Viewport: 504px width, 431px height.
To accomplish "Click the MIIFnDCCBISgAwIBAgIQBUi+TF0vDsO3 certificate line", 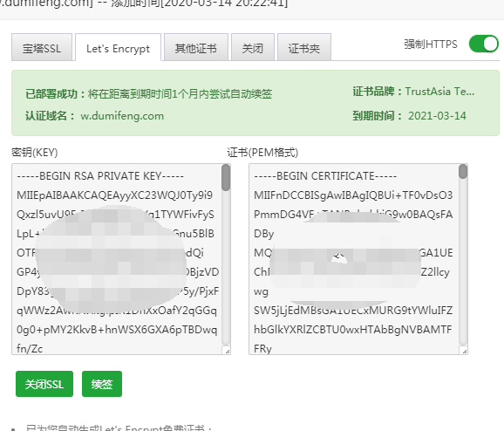I will pyautogui.click(x=353, y=195).
